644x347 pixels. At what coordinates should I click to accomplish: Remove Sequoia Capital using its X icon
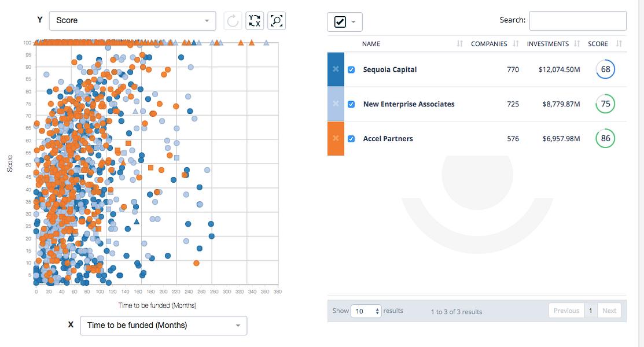click(336, 69)
